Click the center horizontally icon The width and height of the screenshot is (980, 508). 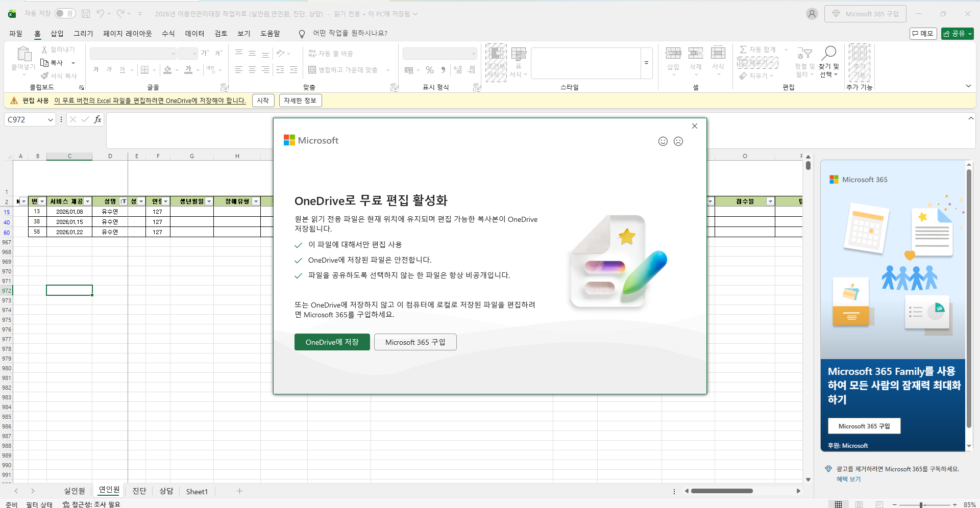[252, 70]
